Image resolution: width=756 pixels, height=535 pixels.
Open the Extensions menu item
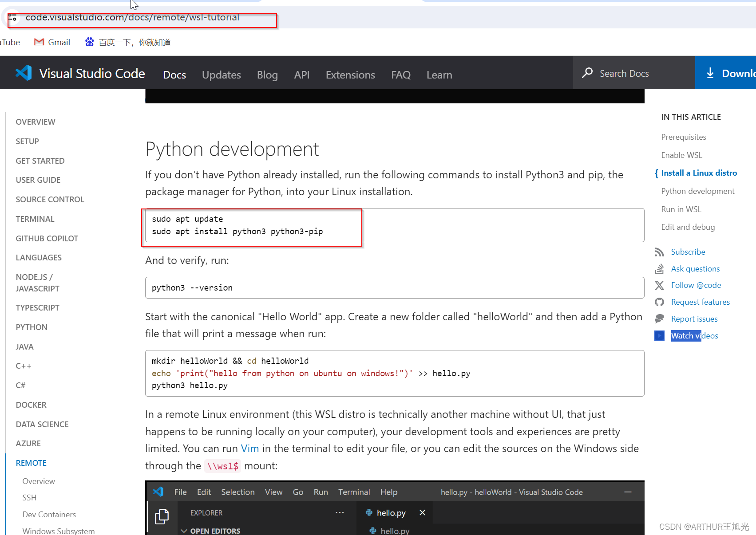coord(350,75)
